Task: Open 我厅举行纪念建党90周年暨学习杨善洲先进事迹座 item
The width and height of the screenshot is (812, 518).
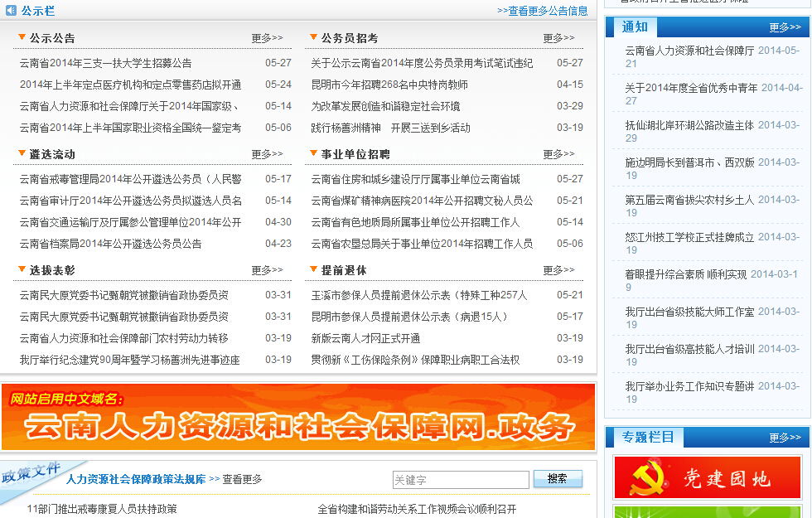Action: tap(130, 360)
